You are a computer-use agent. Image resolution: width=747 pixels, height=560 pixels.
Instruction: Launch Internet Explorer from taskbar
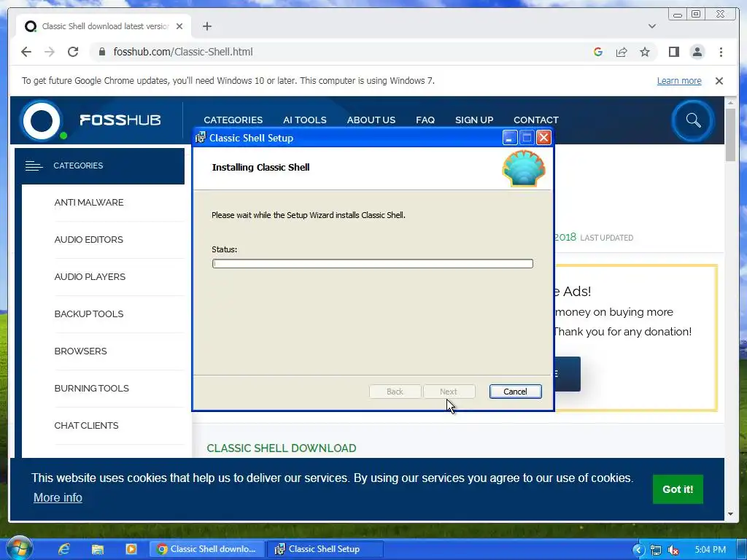[x=63, y=549]
